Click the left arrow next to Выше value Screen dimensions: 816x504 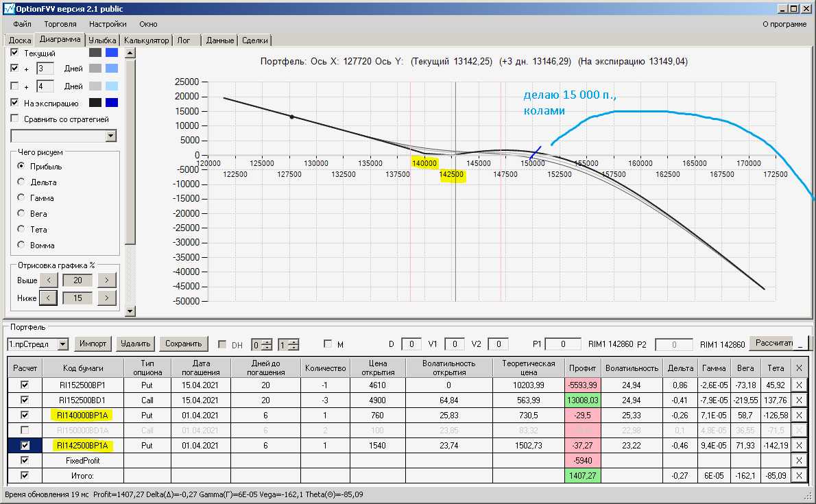click(x=49, y=280)
